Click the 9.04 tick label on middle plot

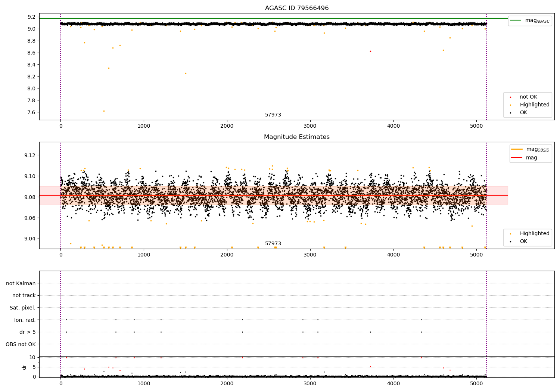coord(29,239)
